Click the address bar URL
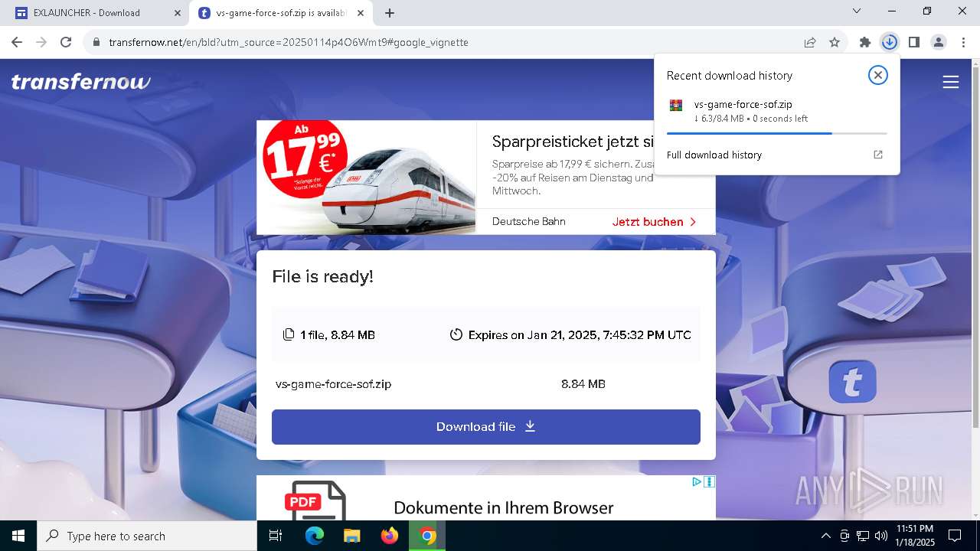 coord(289,42)
